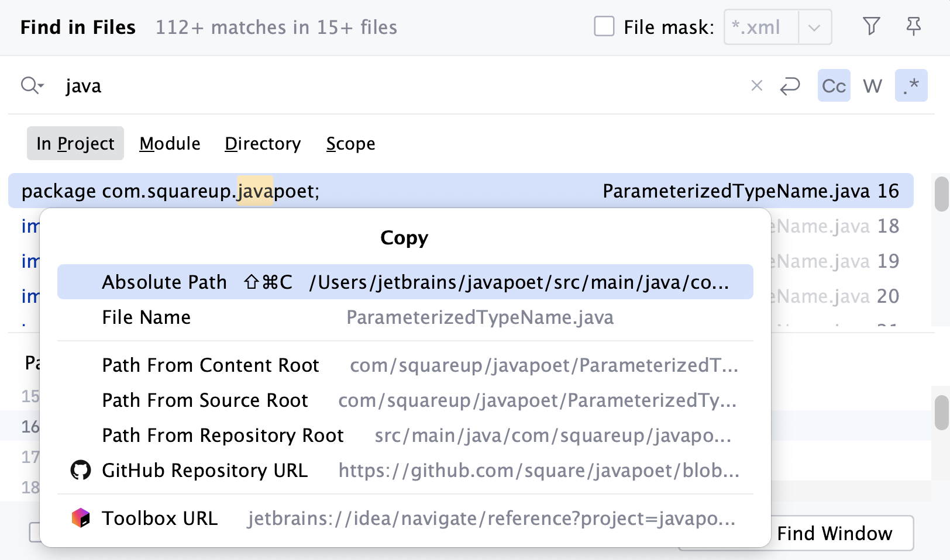Toggle Match Case (Cc) option

(834, 86)
